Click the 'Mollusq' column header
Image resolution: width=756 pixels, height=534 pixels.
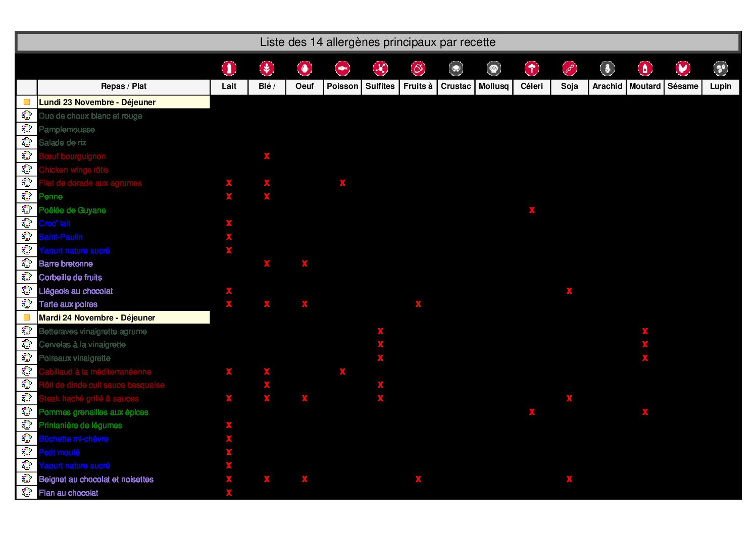pyautogui.click(x=494, y=86)
